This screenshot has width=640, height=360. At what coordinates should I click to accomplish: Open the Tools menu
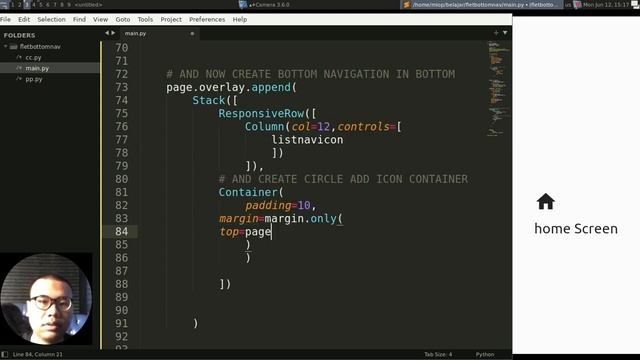click(145, 19)
